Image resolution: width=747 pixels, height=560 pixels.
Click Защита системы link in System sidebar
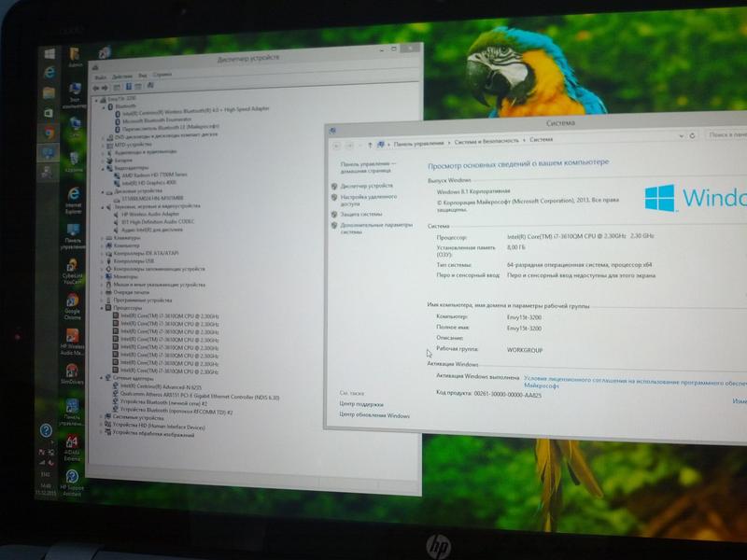(x=361, y=214)
